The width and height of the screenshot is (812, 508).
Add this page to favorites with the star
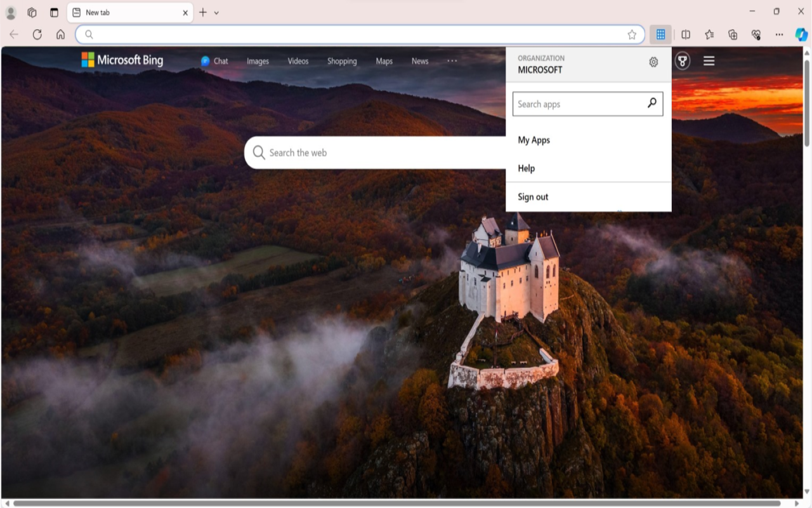[x=632, y=35]
